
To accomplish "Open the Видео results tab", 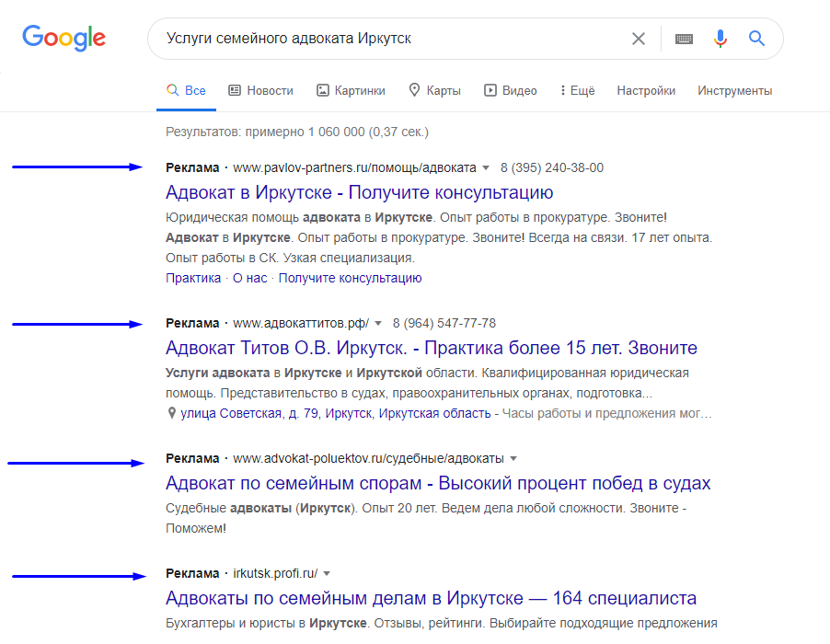I will tap(511, 90).
